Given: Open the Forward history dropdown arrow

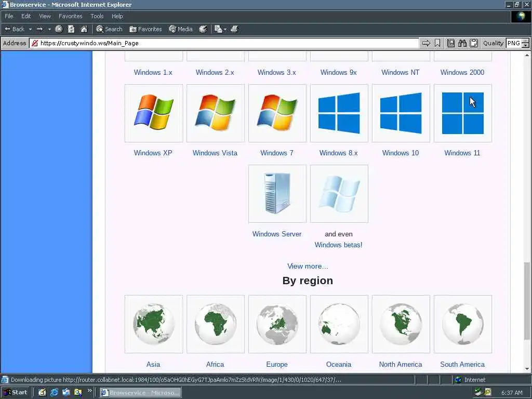Looking at the screenshot, I should click(x=49, y=29).
